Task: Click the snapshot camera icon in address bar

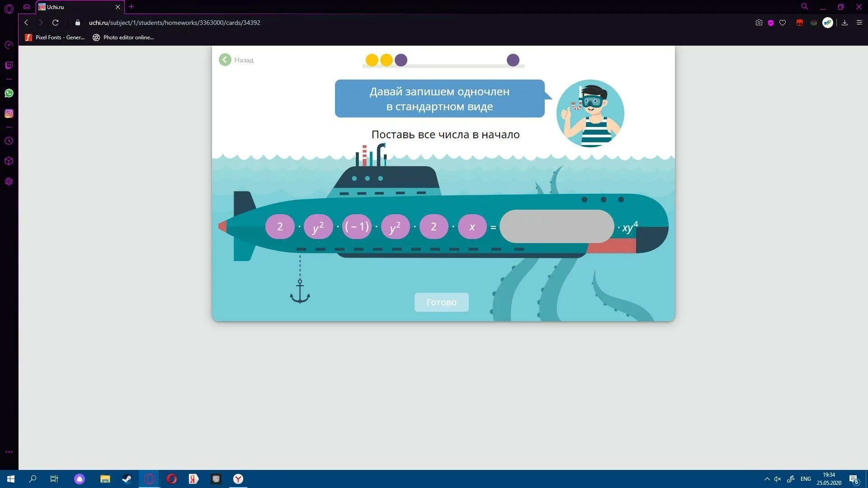Action: pos(759,23)
